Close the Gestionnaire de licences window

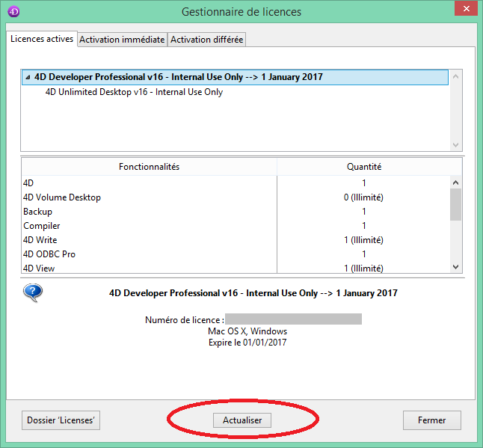click(466, 9)
